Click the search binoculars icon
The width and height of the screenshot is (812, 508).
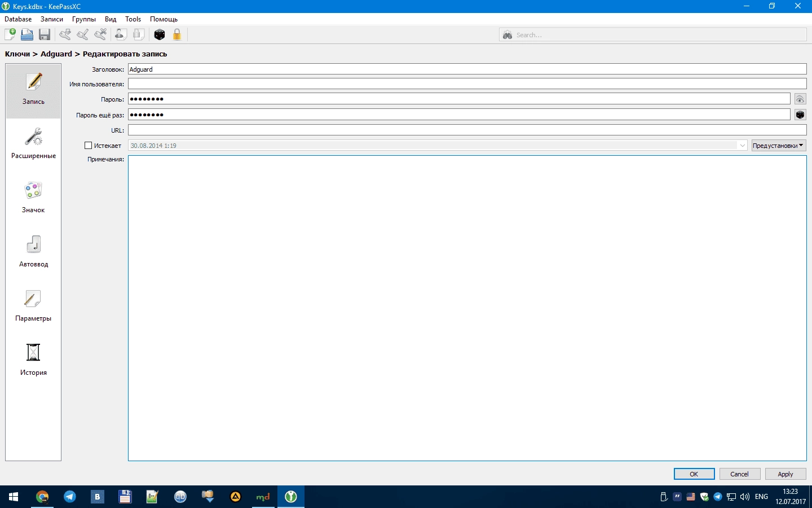(x=507, y=35)
